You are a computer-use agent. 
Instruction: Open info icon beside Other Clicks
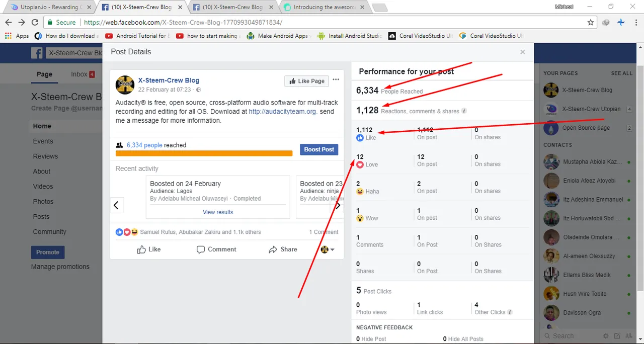(x=510, y=312)
